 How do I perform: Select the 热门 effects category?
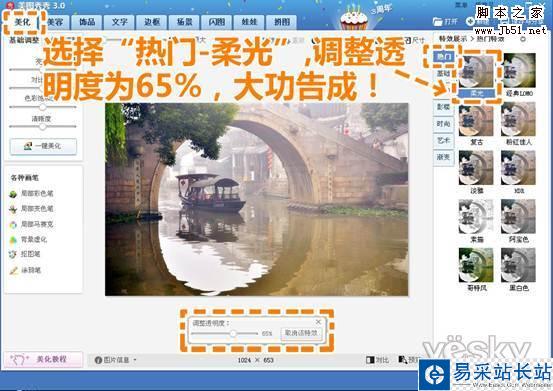[443, 56]
